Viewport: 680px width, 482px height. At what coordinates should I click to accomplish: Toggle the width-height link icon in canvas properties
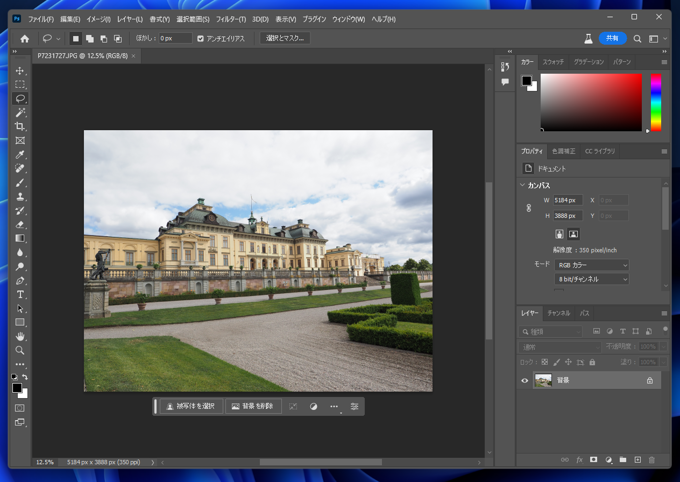pos(529,208)
